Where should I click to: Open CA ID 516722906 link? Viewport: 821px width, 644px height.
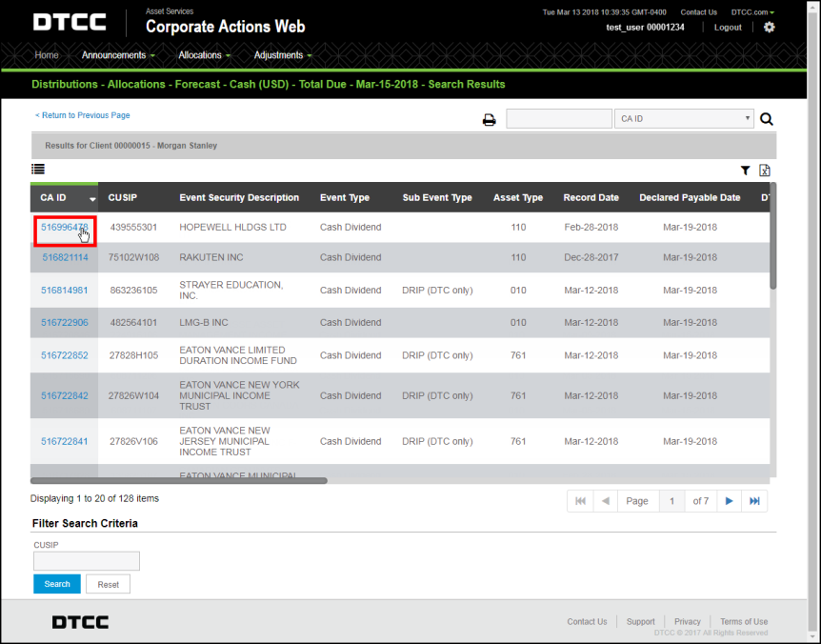[x=65, y=323]
